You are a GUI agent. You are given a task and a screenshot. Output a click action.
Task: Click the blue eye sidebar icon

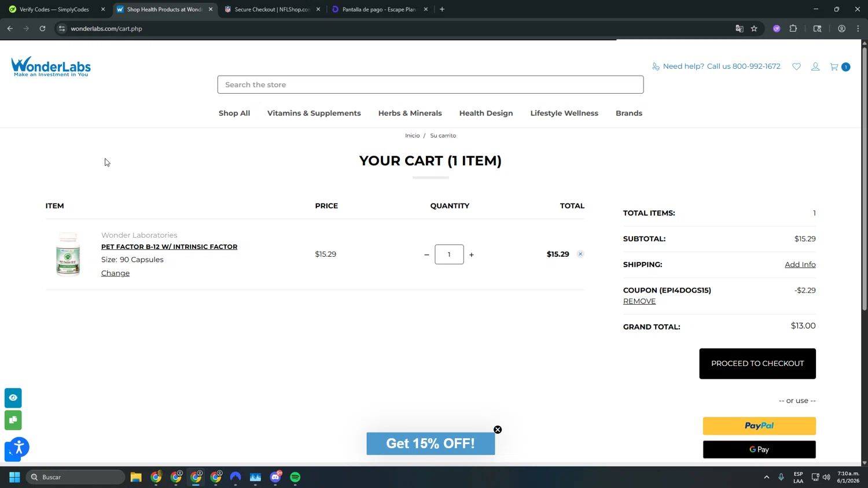(x=13, y=398)
